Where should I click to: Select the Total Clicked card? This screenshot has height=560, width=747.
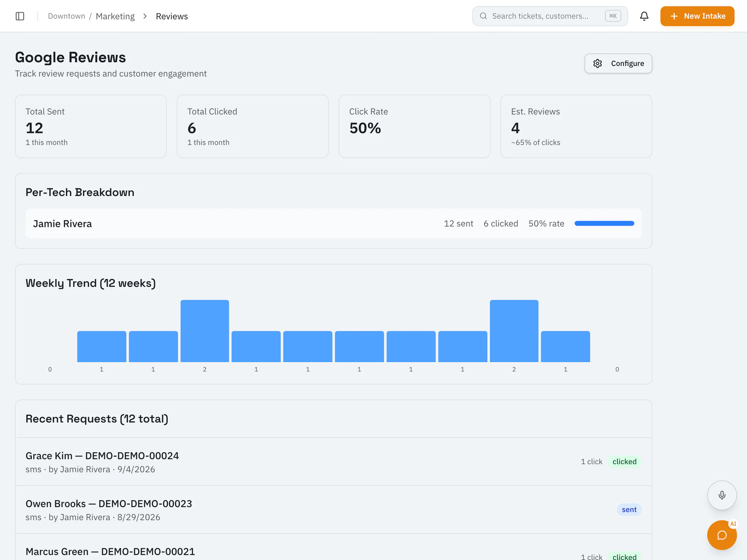pos(252,126)
